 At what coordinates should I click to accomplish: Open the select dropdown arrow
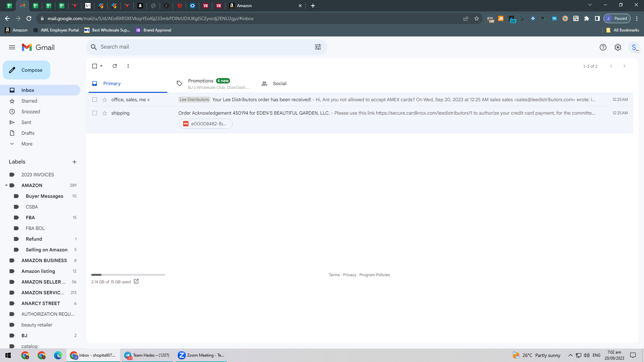coord(101,66)
